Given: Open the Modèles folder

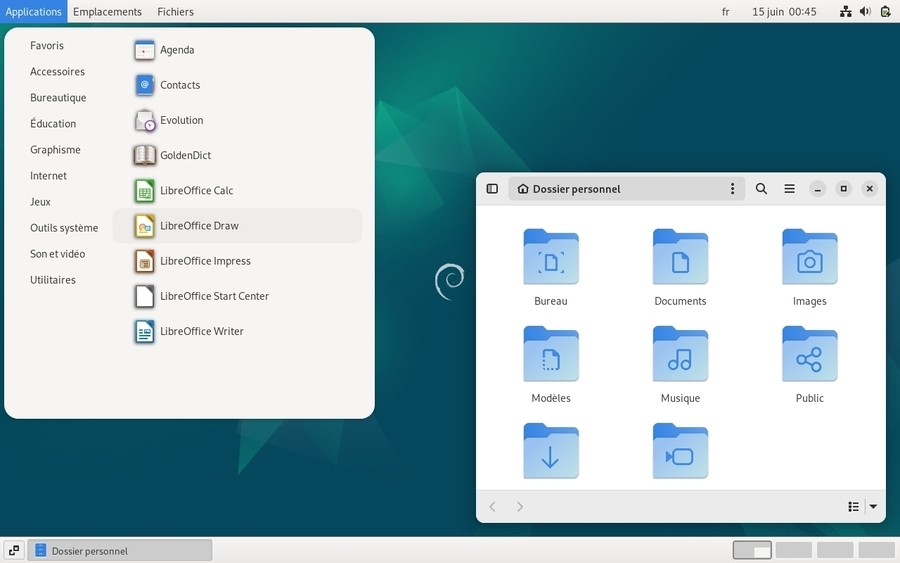Looking at the screenshot, I should tap(550, 364).
